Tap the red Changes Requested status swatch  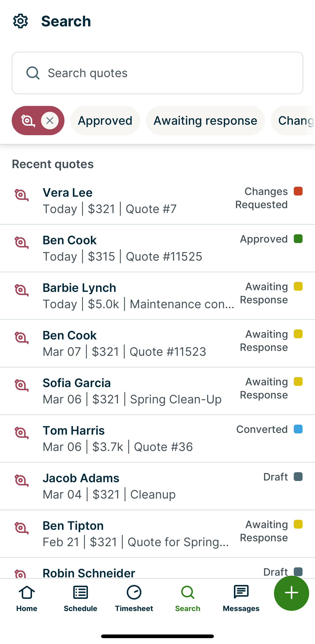pos(298,191)
